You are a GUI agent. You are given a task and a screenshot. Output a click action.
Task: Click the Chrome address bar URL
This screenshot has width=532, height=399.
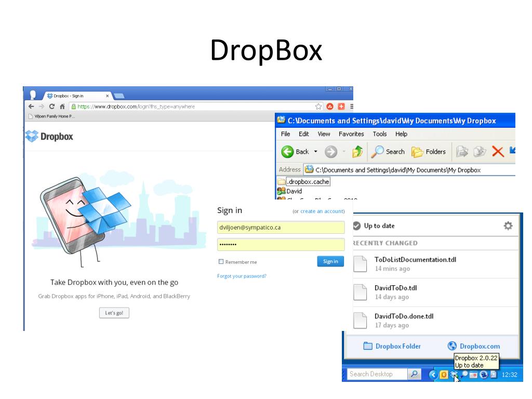coord(136,107)
